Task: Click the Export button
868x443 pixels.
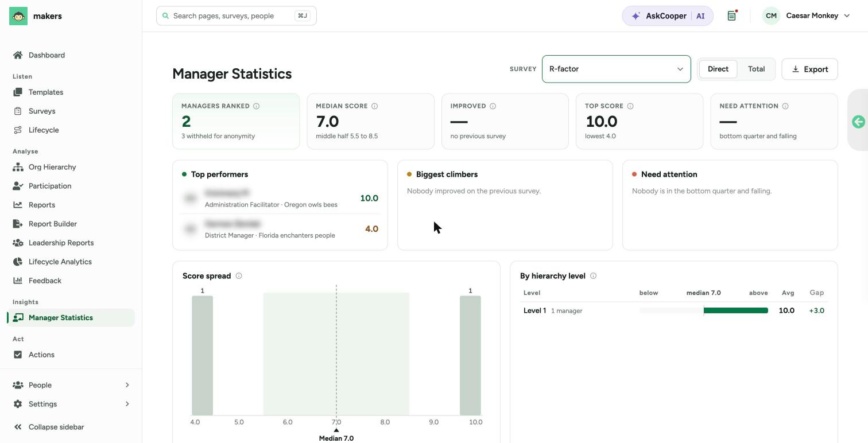Action: pos(809,69)
